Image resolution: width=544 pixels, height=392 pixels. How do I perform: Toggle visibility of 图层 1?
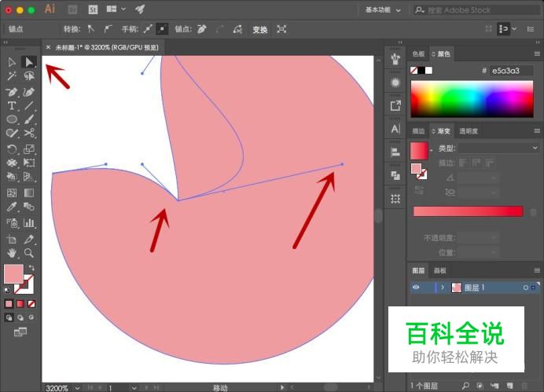(416, 287)
